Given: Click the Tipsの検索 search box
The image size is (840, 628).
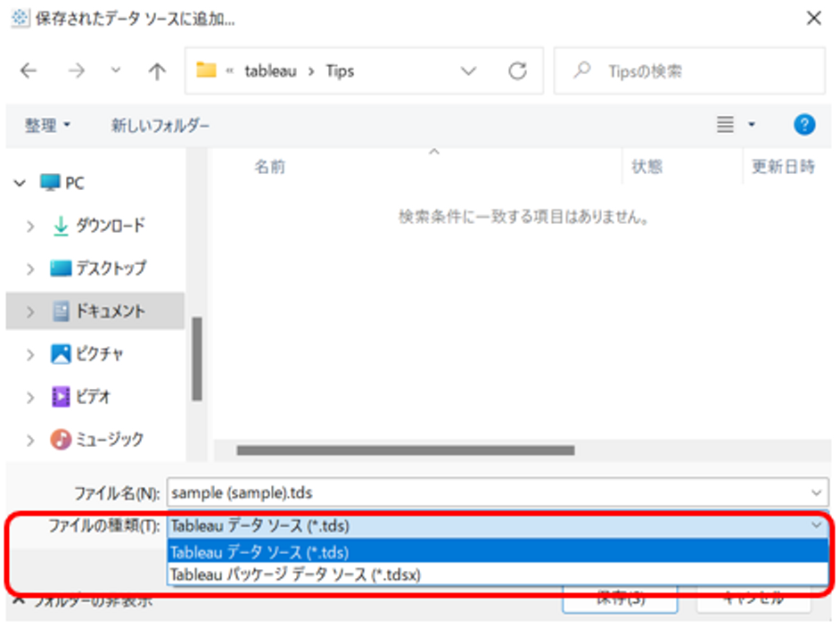Looking at the screenshot, I should pyautogui.click(x=689, y=70).
